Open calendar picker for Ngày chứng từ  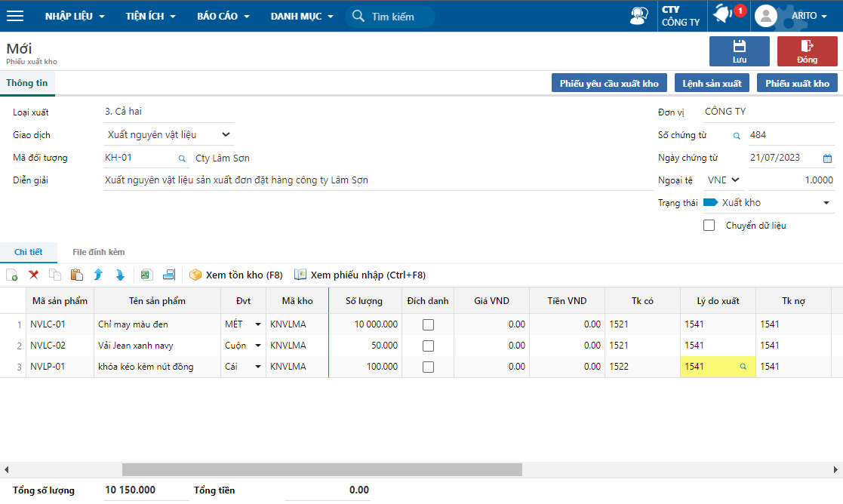[x=827, y=158]
